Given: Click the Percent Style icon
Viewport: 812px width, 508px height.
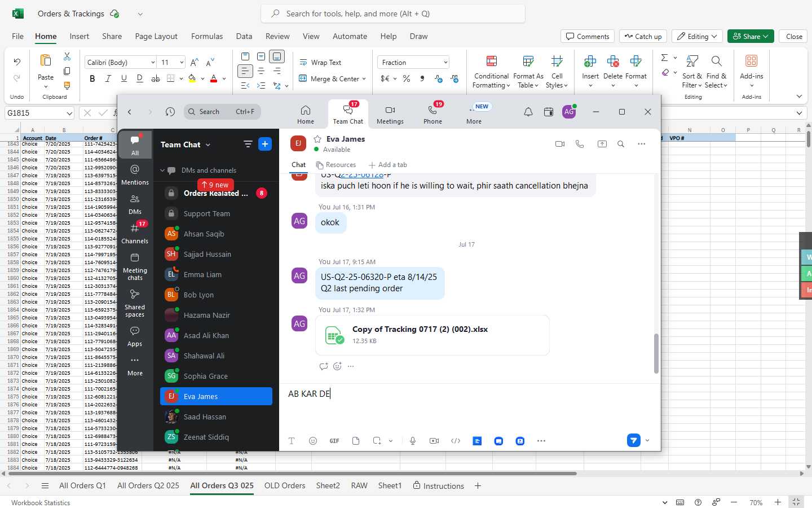Looking at the screenshot, I should coord(407,78).
